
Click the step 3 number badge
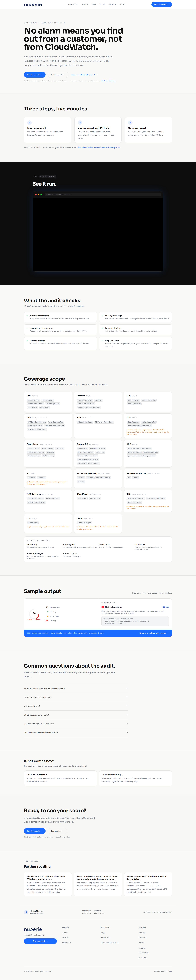point(130,122)
